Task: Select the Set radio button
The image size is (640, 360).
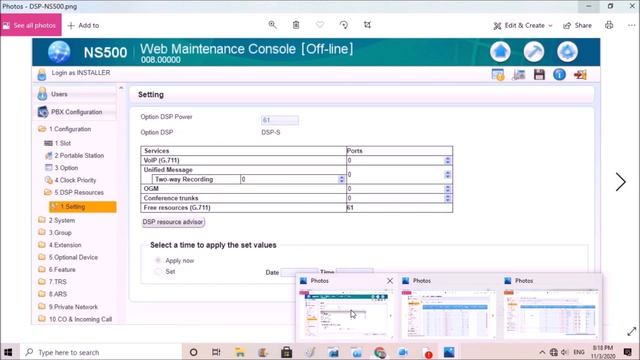Action: (158, 271)
